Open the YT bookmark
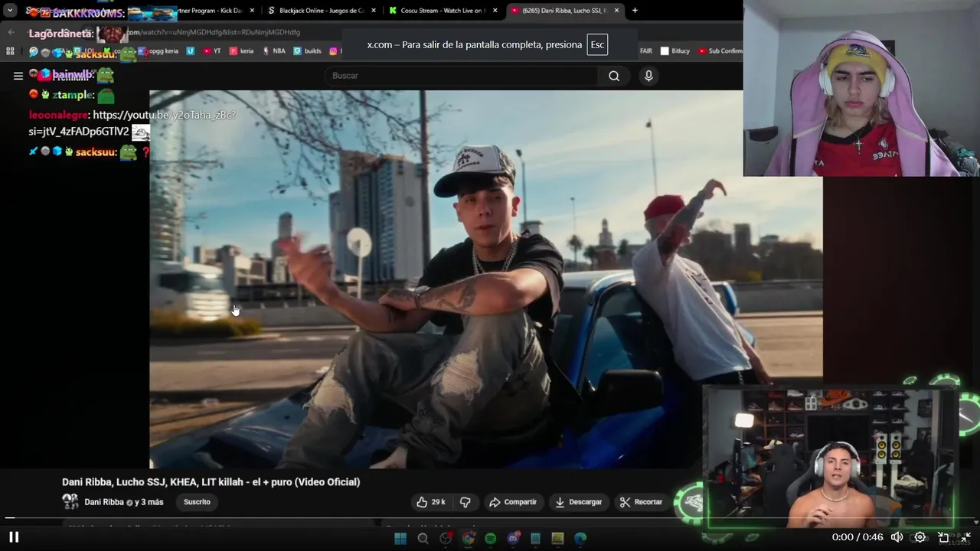 [x=211, y=51]
